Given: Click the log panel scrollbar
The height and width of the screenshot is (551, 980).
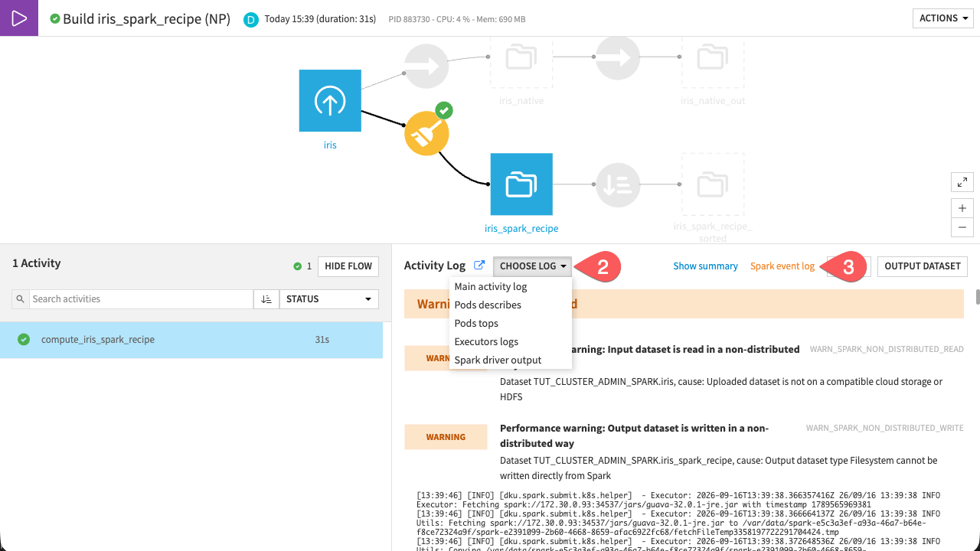Looking at the screenshot, I should [x=977, y=297].
